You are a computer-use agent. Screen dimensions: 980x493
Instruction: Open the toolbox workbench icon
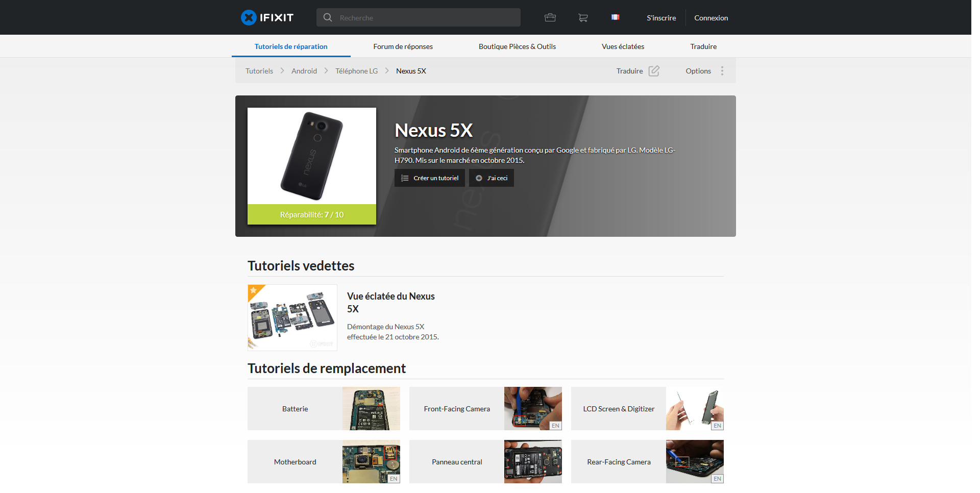[550, 17]
